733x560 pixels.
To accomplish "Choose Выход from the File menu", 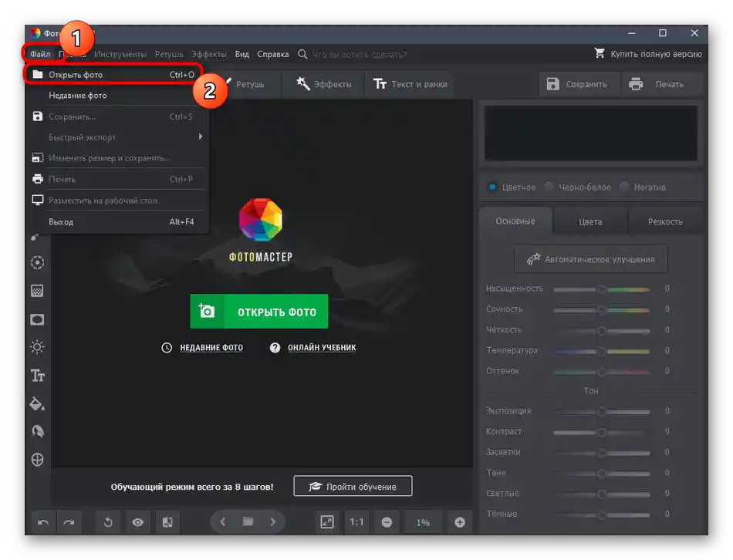I will click(117, 222).
